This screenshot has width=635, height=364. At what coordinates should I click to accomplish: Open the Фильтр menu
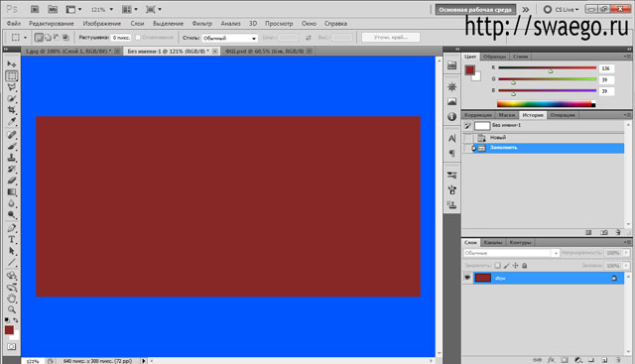pos(201,24)
